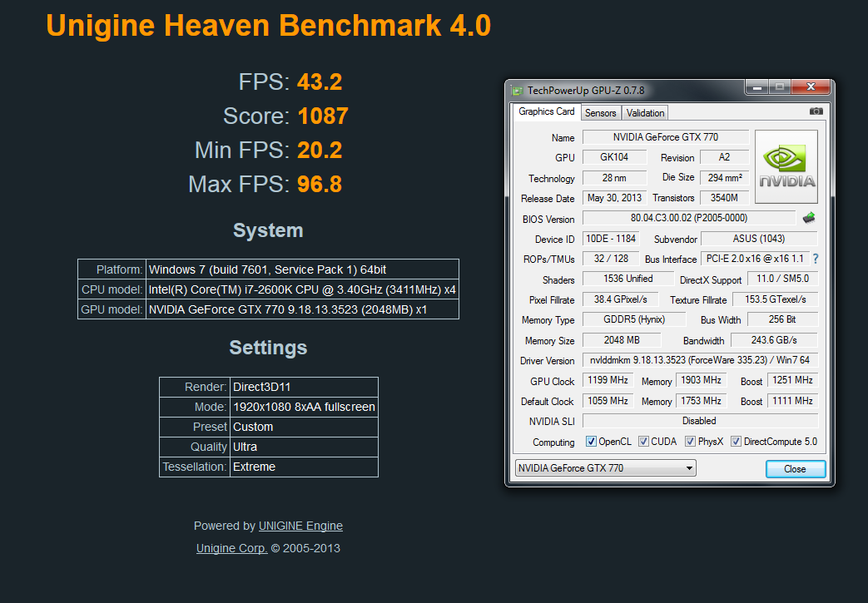Click the Subvendor field ASUS (1043)

(x=759, y=239)
